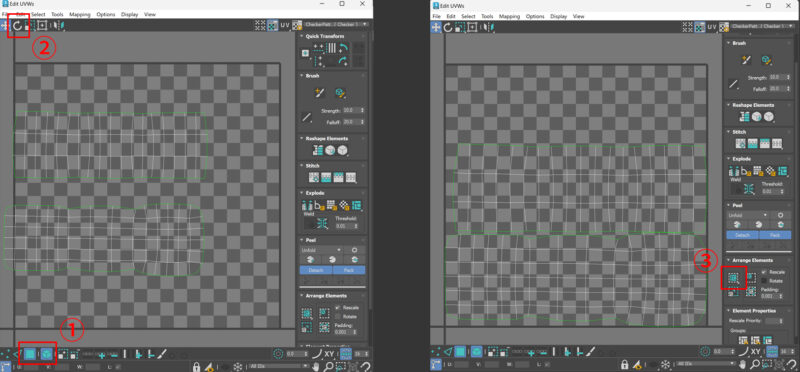This screenshot has height=372, width=800.
Task: Click Pack Custom icon in right Arrange Elements
Action: pos(734,278)
